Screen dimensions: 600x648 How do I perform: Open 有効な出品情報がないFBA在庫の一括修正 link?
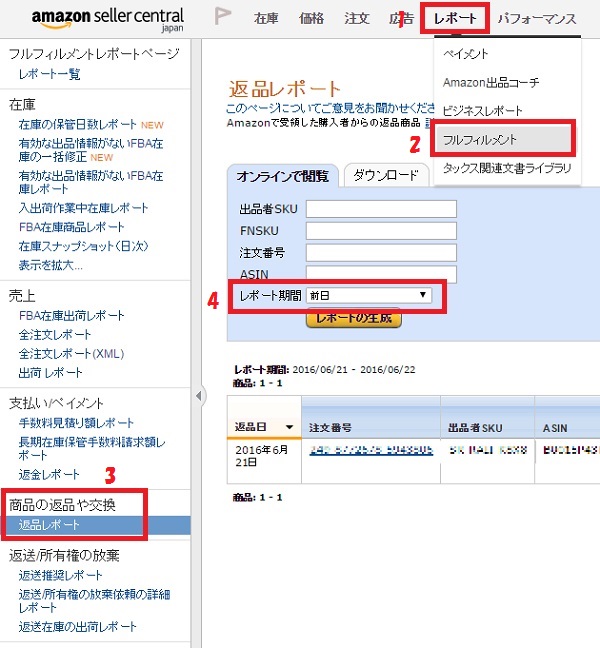coord(90,150)
